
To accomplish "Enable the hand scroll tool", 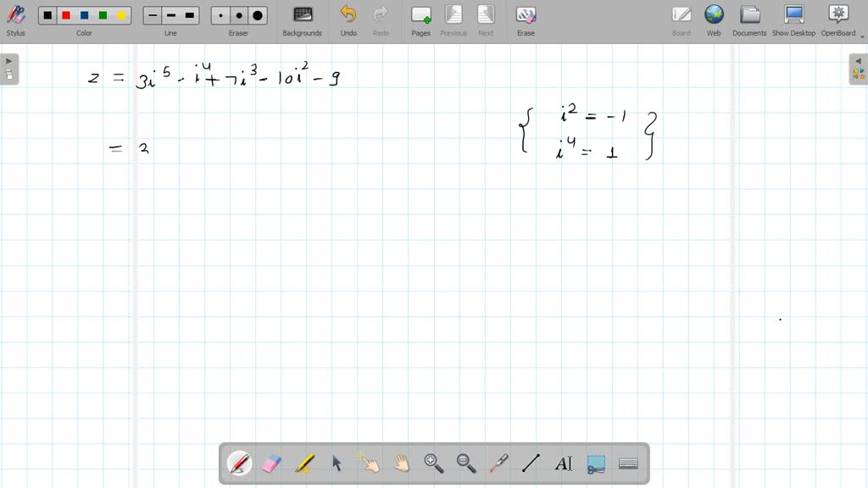I will tap(401, 463).
